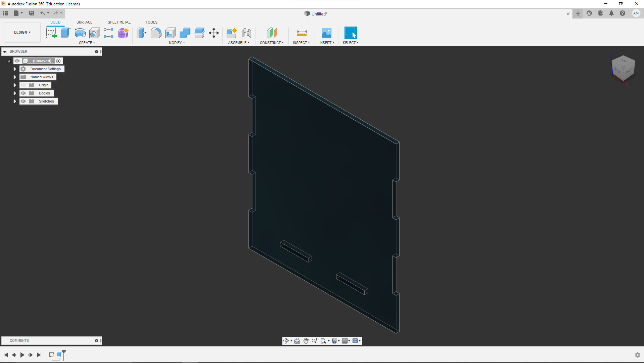
Task: Open timeline settings gear
Action: pos(638,355)
